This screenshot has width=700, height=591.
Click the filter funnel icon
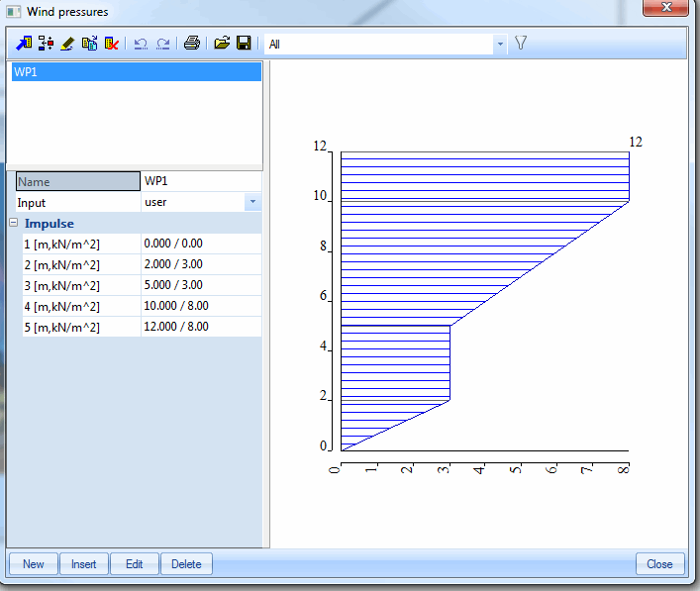pos(521,44)
